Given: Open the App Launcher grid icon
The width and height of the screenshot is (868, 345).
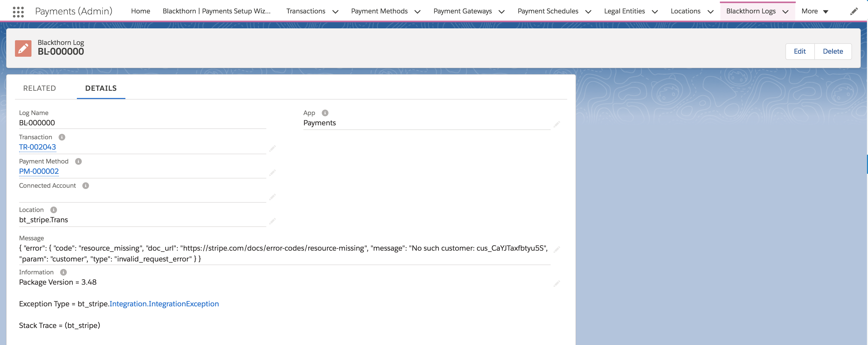Looking at the screenshot, I should click(18, 11).
